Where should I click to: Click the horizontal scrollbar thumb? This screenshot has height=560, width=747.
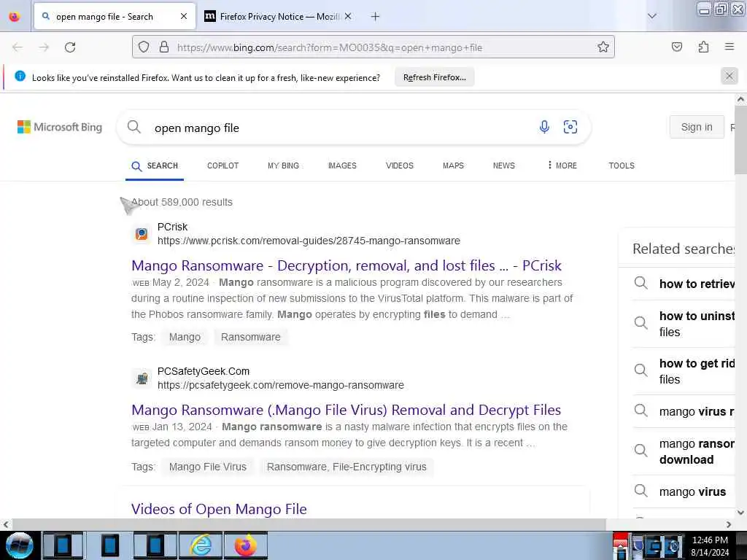click(309, 524)
